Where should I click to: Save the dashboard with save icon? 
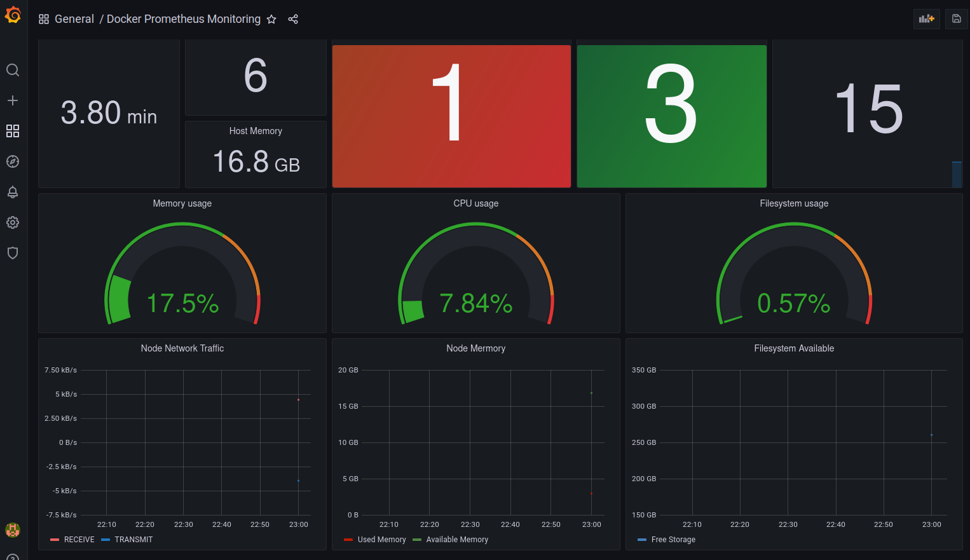point(956,19)
